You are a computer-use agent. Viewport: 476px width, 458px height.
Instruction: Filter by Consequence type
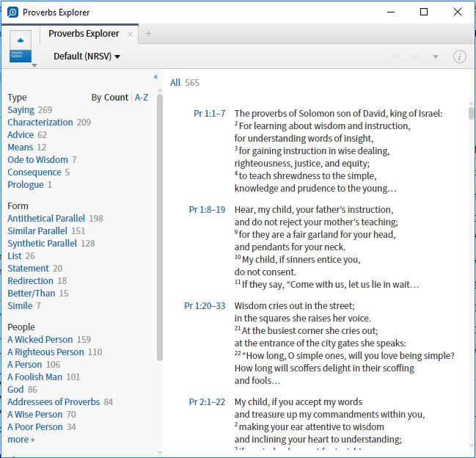(34, 172)
